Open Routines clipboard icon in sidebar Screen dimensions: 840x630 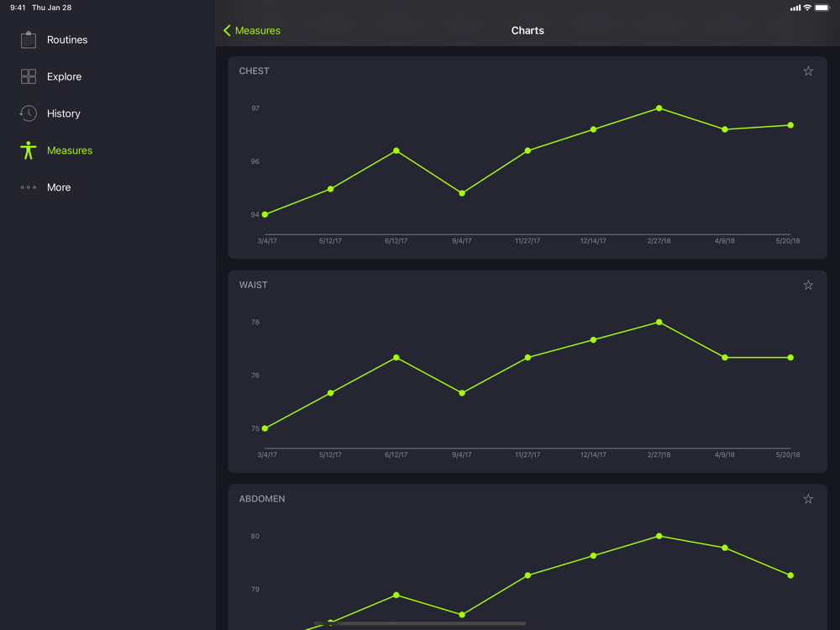[29, 39]
